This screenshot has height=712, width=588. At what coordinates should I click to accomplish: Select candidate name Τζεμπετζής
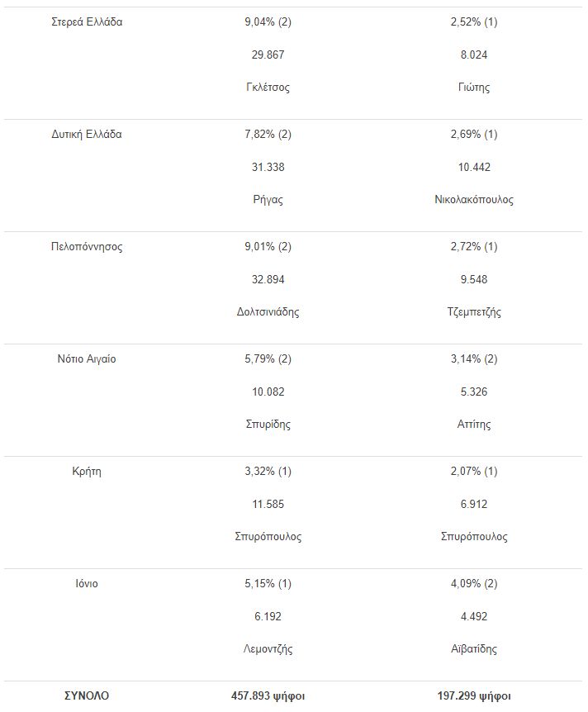(474, 312)
